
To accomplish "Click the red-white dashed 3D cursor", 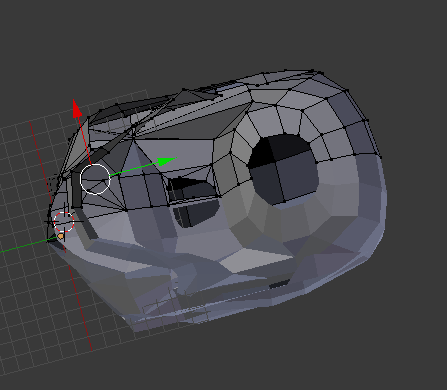I will (64, 222).
